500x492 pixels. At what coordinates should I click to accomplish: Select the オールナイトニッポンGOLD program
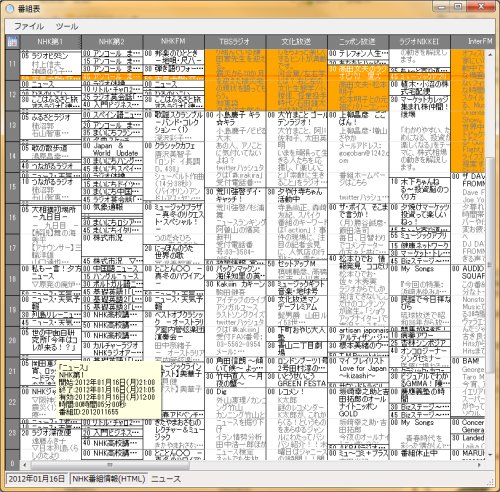point(358,416)
